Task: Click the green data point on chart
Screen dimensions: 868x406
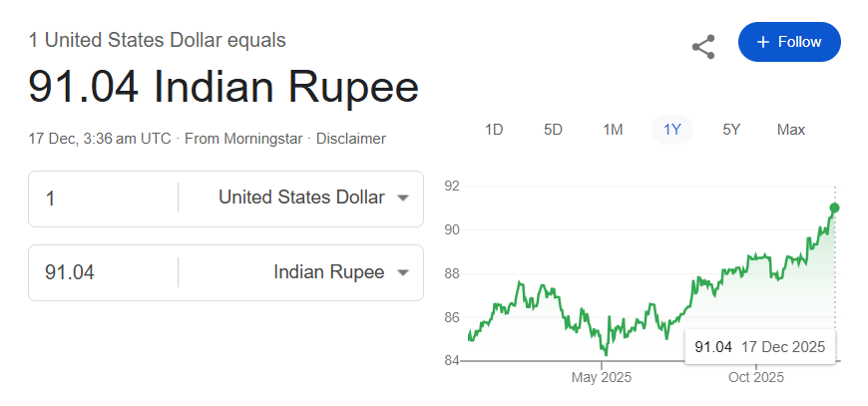Action: [x=834, y=207]
